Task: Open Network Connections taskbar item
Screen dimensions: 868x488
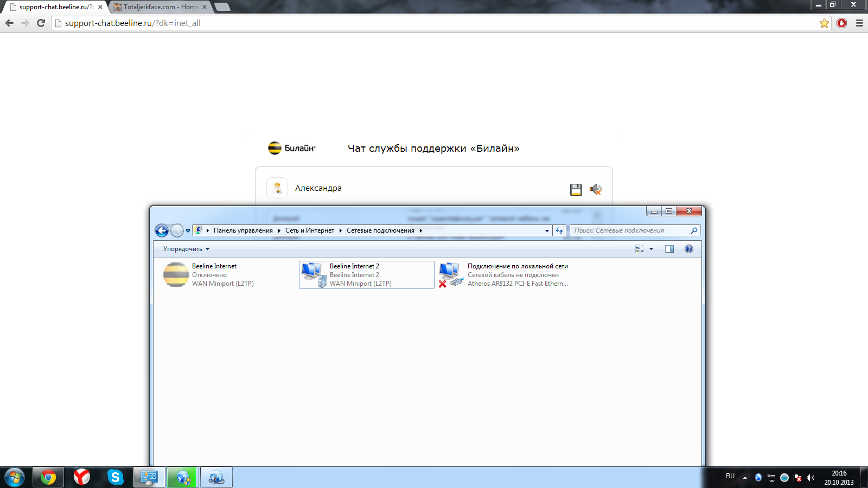Action: (x=183, y=478)
